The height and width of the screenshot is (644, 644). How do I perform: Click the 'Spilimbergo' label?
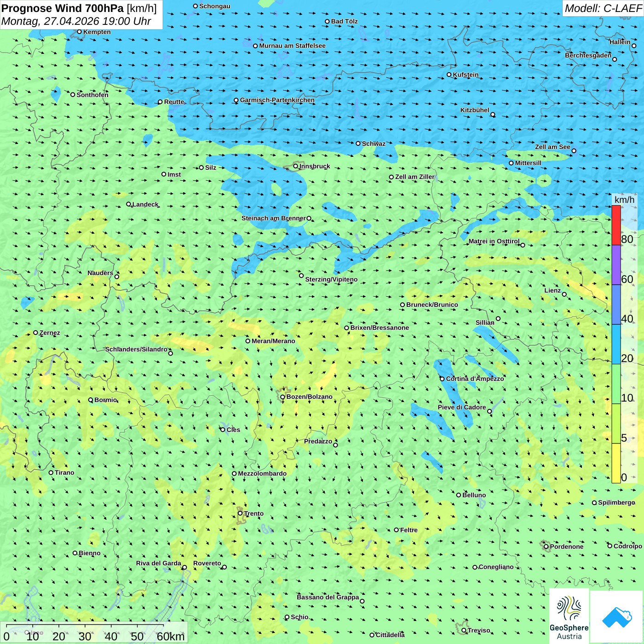pos(617,502)
